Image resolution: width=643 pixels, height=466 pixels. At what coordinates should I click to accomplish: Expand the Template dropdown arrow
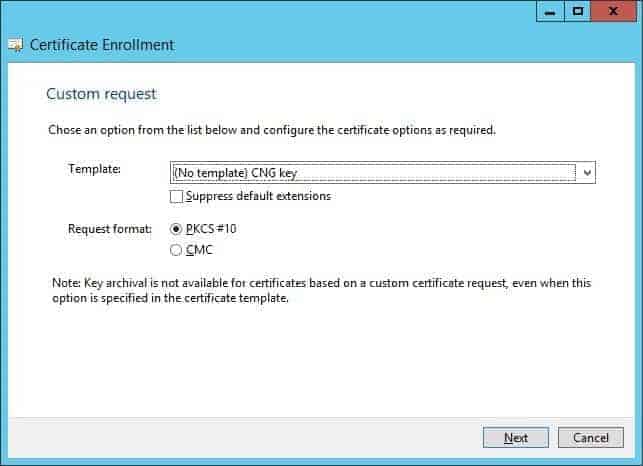coord(587,173)
